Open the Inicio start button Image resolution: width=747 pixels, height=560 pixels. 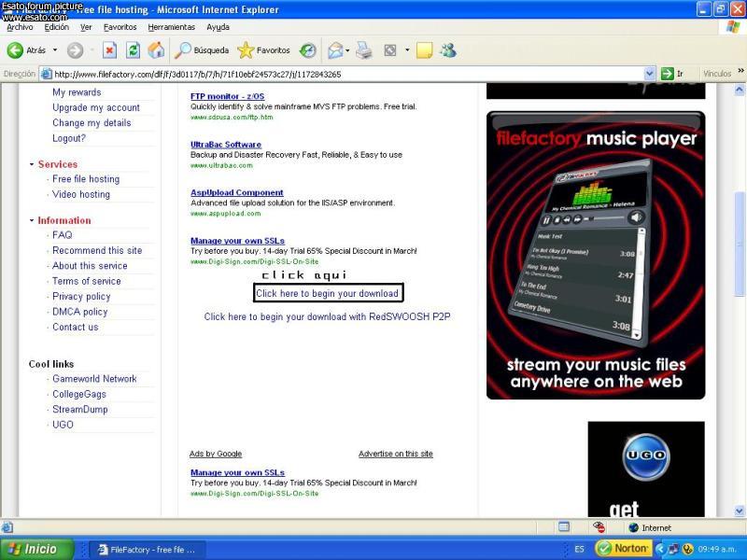(37, 549)
